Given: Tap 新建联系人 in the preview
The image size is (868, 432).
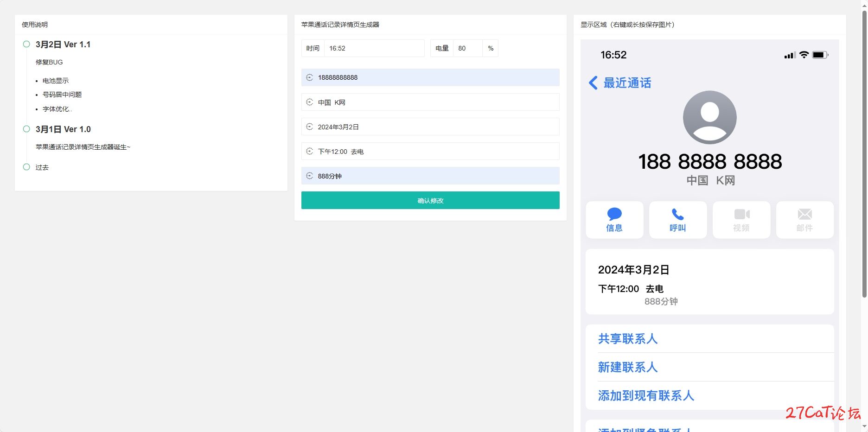Looking at the screenshot, I should pyautogui.click(x=628, y=367).
